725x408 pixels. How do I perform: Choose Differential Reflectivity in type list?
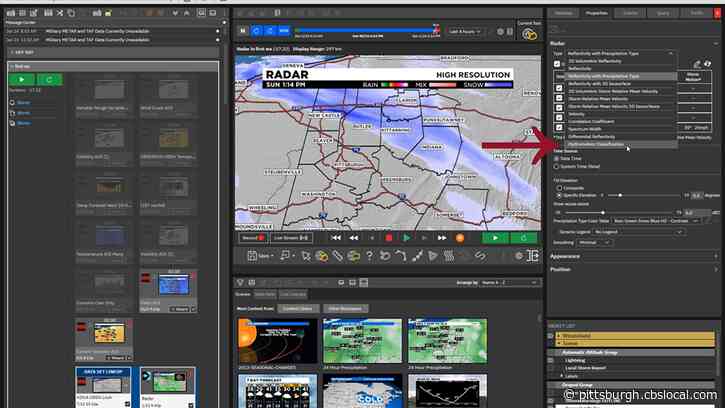pos(621,136)
